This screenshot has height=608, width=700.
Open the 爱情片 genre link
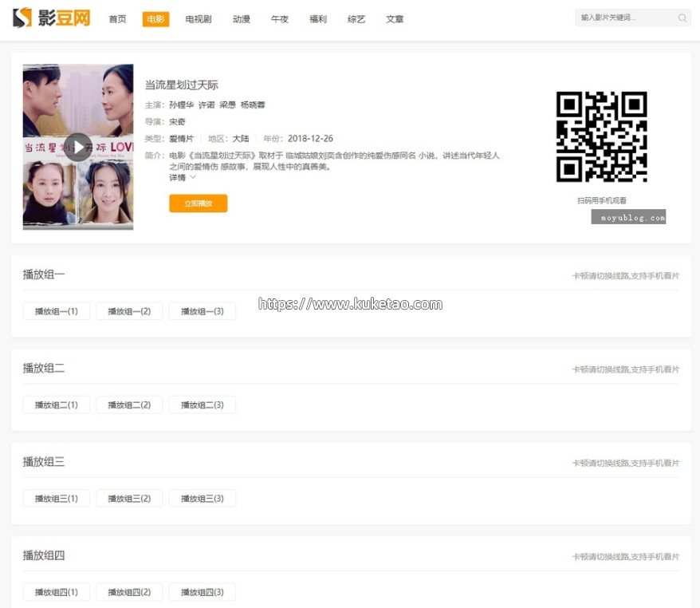pos(181,139)
